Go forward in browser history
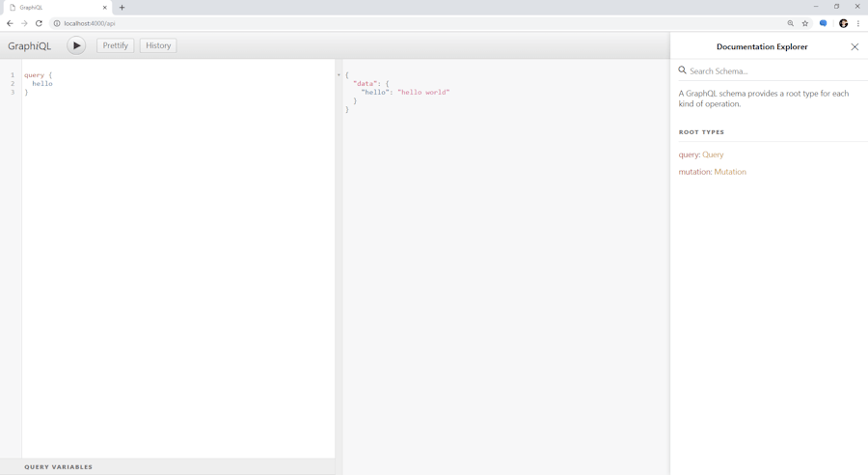The image size is (868, 475). [x=24, y=23]
